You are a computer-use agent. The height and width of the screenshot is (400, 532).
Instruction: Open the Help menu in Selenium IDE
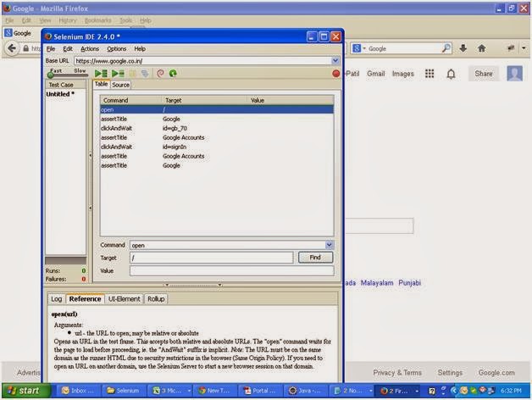pyautogui.click(x=140, y=49)
